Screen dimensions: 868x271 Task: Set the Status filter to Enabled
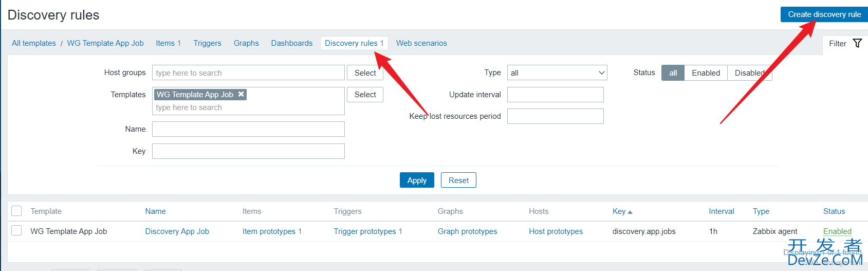(706, 73)
